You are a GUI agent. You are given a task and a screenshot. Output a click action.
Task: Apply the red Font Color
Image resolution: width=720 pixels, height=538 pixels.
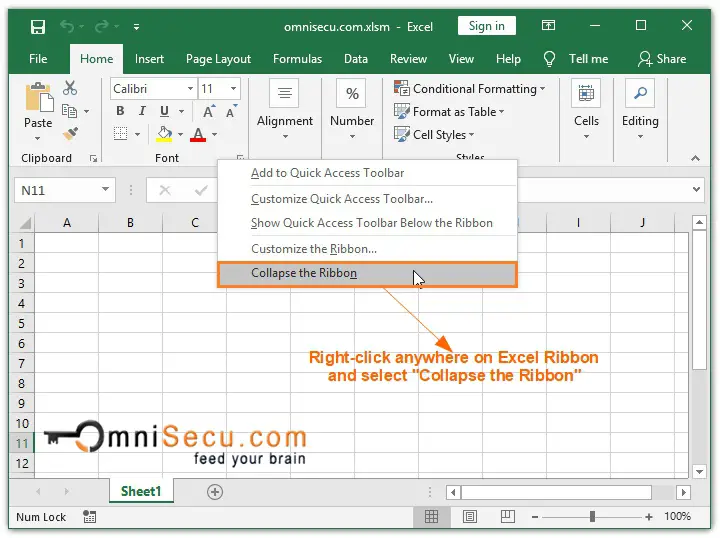(x=198, y=134)
